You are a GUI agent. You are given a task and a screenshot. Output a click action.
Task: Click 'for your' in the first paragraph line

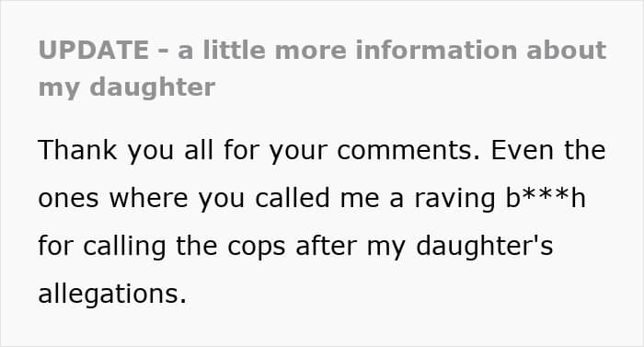coord(275,150)
